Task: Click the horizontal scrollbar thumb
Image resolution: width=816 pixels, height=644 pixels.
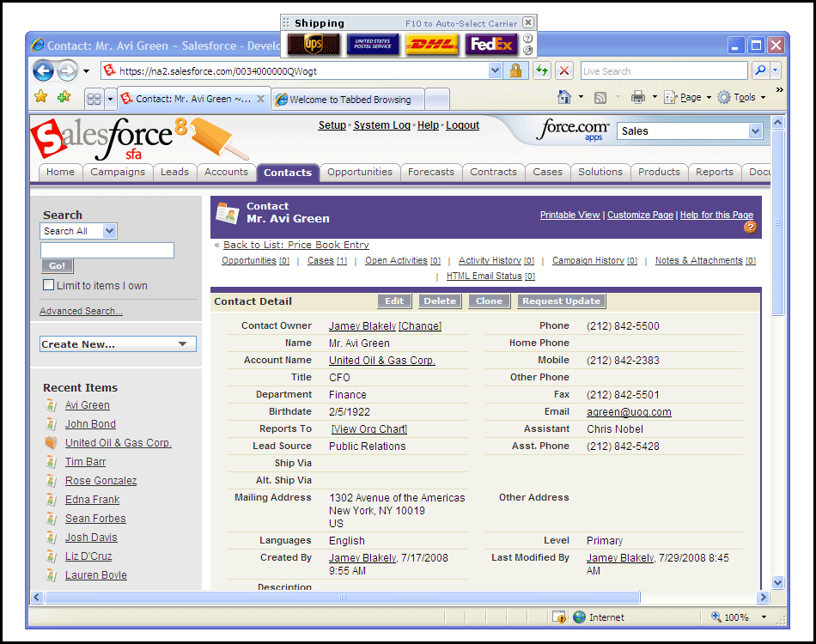Action: (x=343, y=597)
